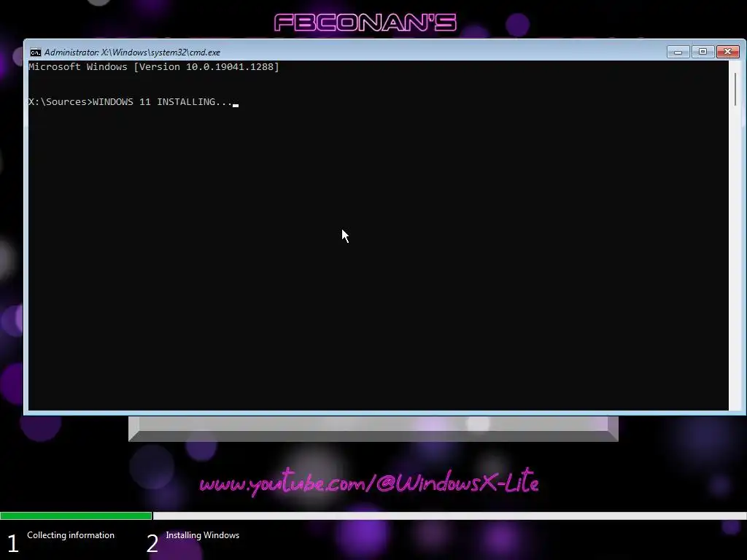
Task: Click the cmd.exe icon in title bar
Action: (x=35, y=52)
